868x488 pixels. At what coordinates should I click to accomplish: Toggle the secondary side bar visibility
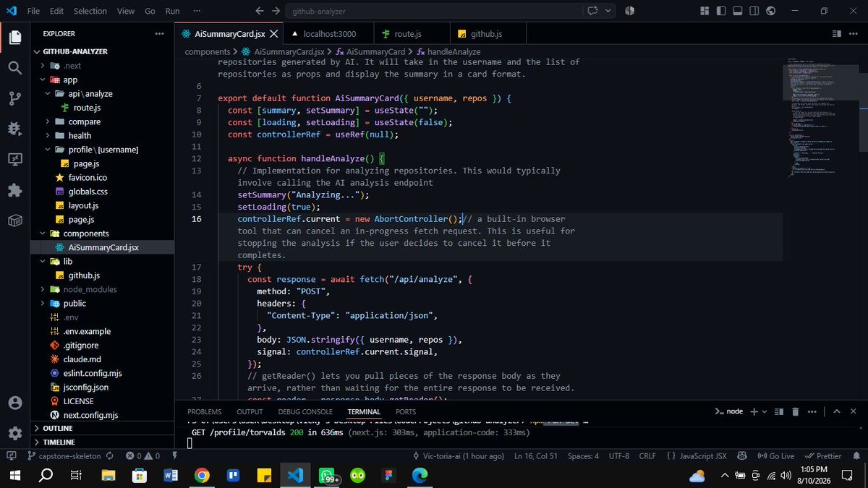(x=754, y=12)
